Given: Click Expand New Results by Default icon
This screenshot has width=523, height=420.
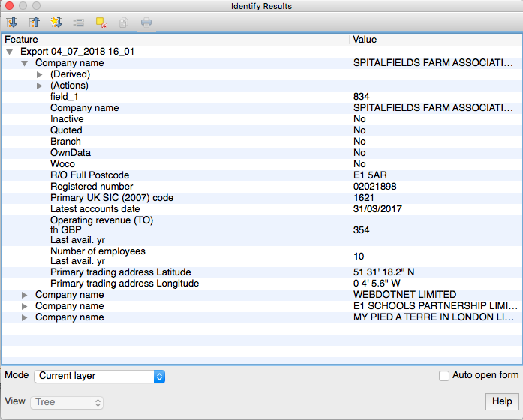Looking at the screenshot, I should click(56, 22).
